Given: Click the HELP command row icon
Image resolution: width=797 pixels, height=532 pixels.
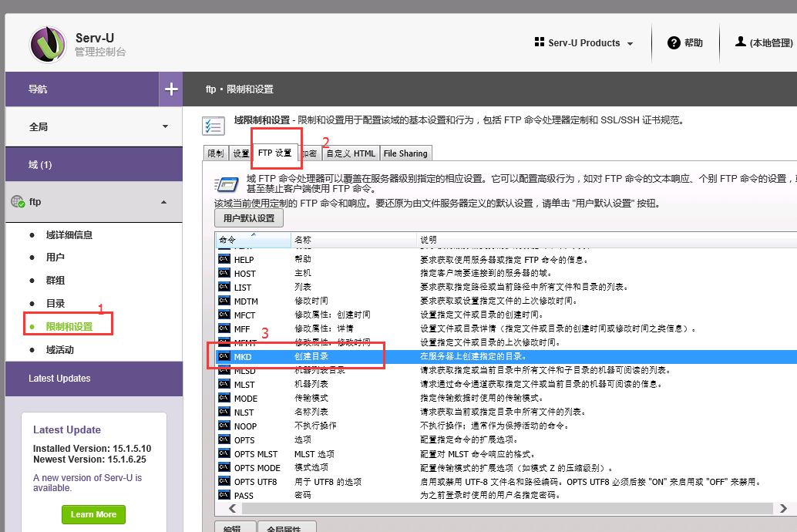Looking at the screenshot, I should [224, 259].
